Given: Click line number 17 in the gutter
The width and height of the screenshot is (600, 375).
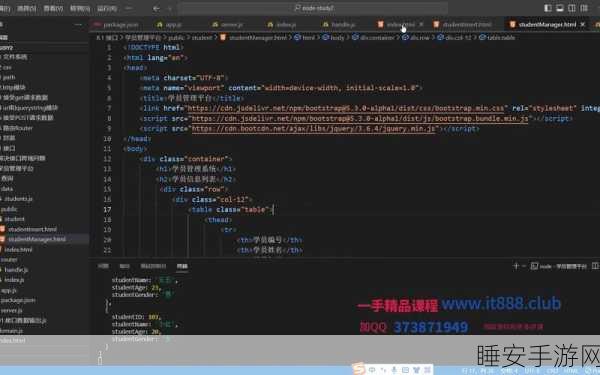Looking at the screenshot, I should [107, 209].
